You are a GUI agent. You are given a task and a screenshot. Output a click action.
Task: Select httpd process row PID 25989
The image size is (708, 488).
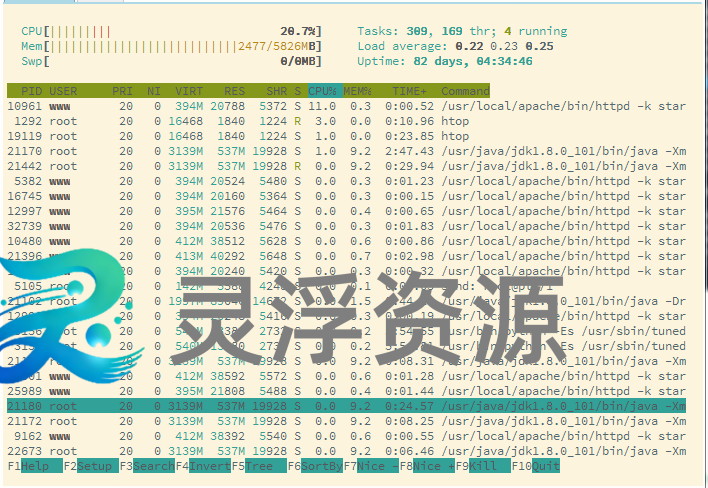(346, 391)
